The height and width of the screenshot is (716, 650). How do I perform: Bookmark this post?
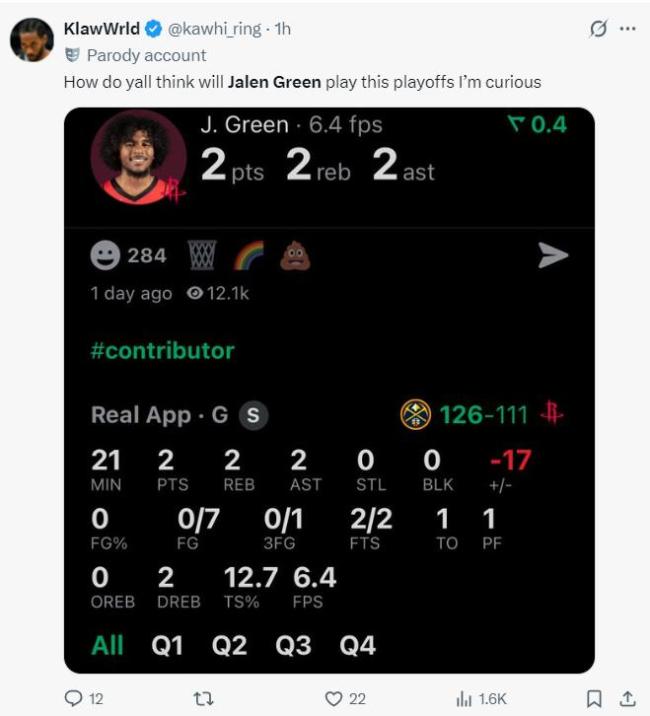pyautogui.click(x=593, y=699)
